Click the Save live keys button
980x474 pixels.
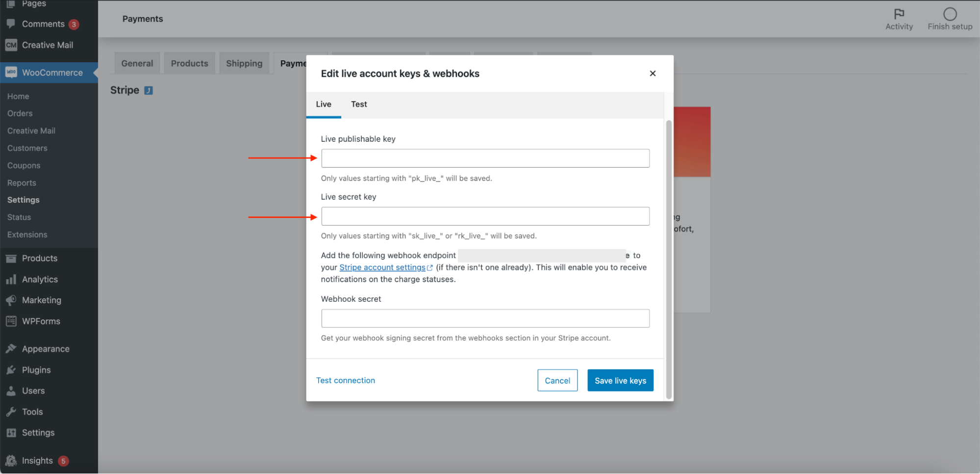click(620, 380)
